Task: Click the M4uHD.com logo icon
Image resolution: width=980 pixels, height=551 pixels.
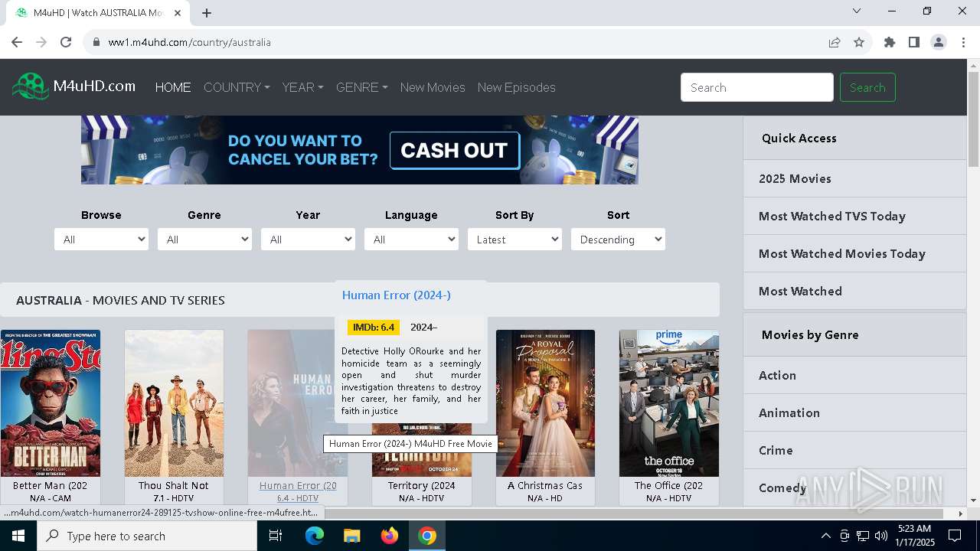Action: (x=31, y=86)
